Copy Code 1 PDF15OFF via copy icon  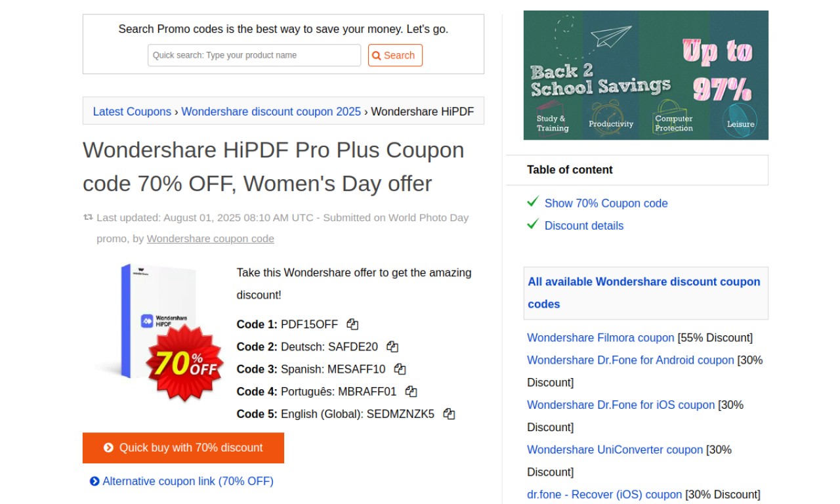tap(352, 324)
